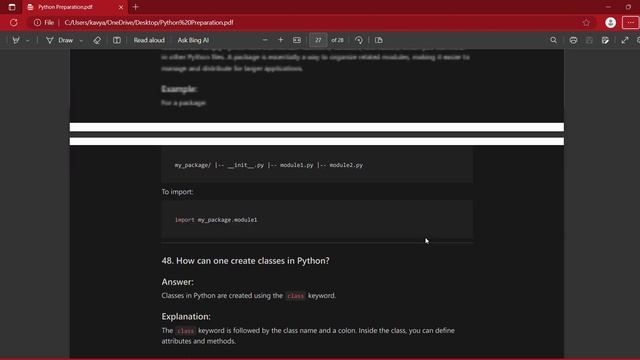Close the Python Preparation.pdf tab
Image resolution: width=640 pixels, height=360 pixels.
pos(121,7)
